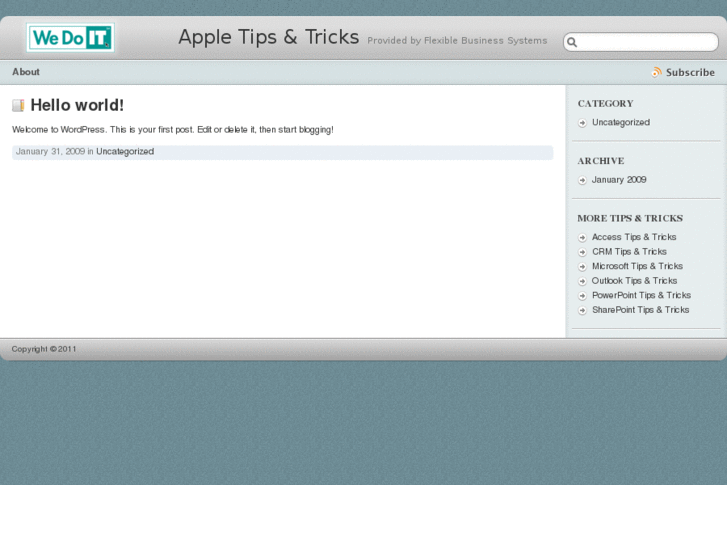Viewport: 727px width, 545px height.
Task: Click the ARCHIVE sidebar heading
Action: (x=600, y=161)
